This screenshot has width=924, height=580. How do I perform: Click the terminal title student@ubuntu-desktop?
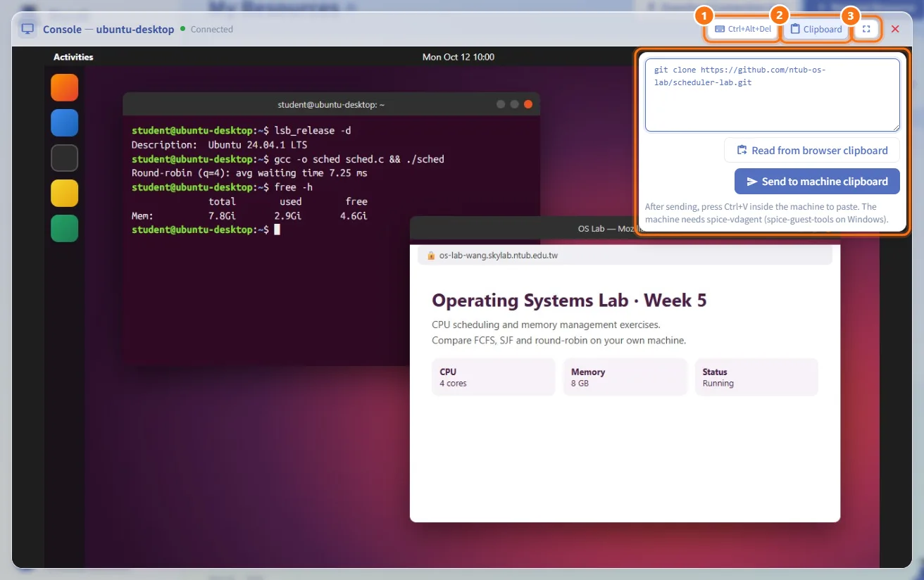(x=331, y=105)
